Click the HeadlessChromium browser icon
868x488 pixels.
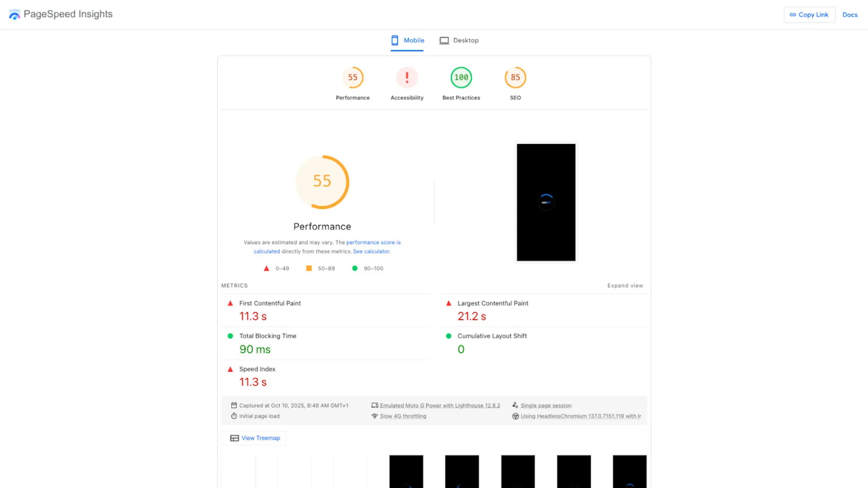pyautogui.click(x=515, y=416)
